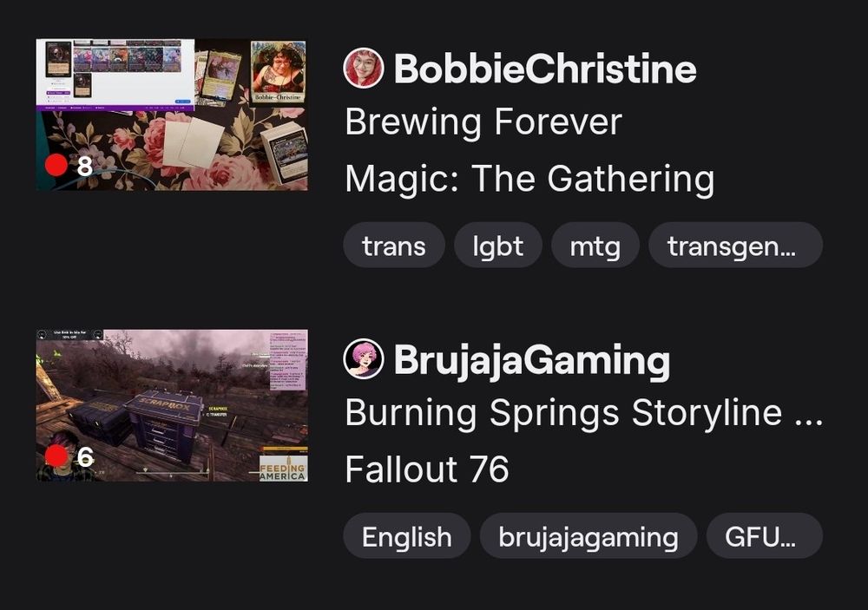Select the truncated GFU… tag

pos(765,536)
